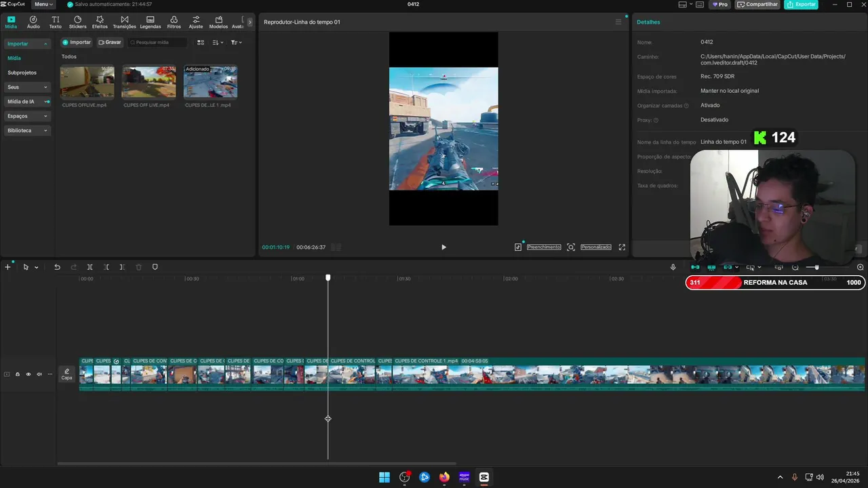Split clip at the playhead
868x488 pixels.
click(x=90, y=267)
